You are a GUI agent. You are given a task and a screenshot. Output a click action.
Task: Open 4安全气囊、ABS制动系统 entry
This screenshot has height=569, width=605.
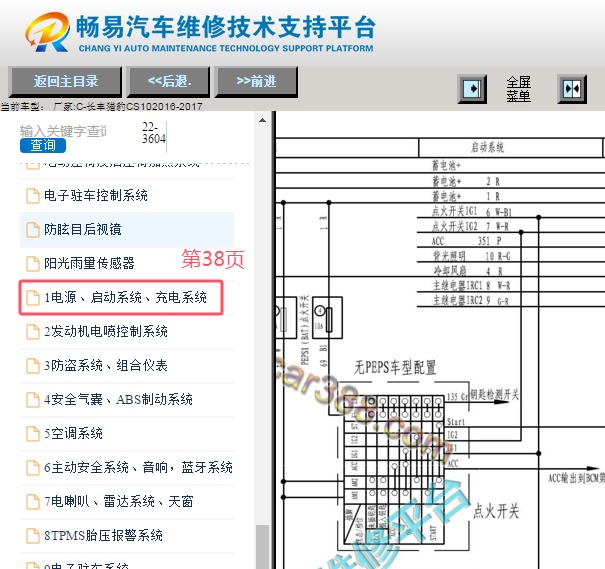click(118, 399)
